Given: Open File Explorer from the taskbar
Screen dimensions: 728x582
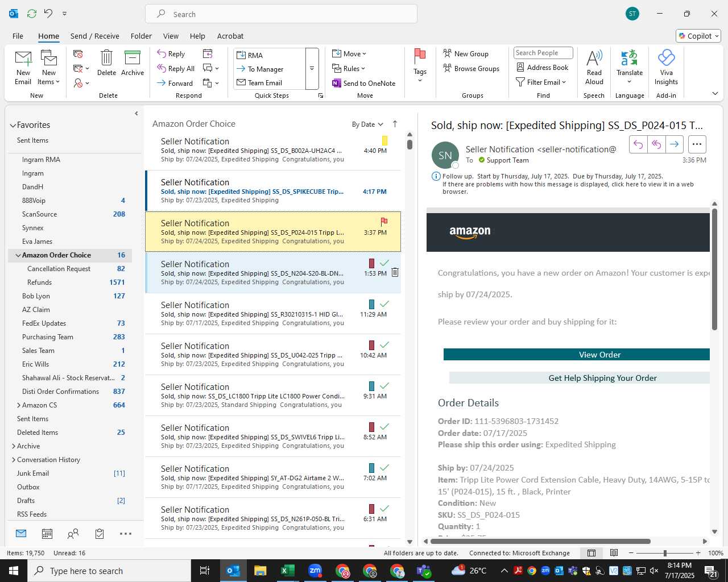Looking at the screenshot, I should (x=260, y=571).
